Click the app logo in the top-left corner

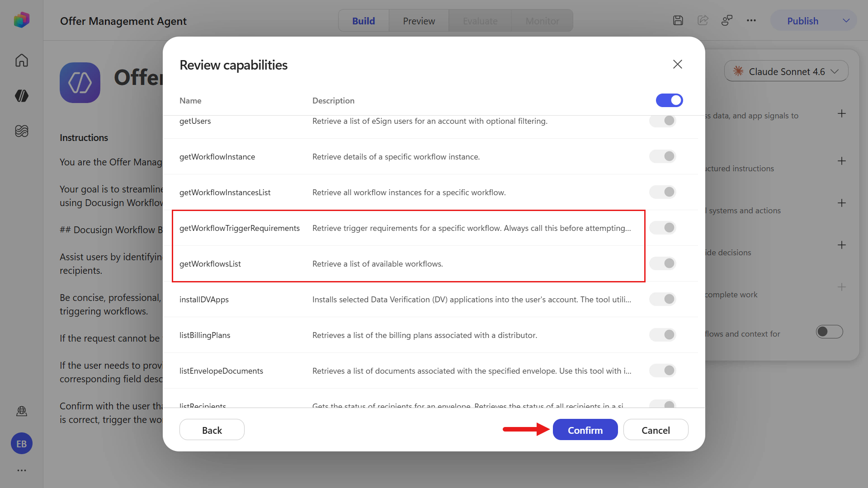click(x=21, y=20)
